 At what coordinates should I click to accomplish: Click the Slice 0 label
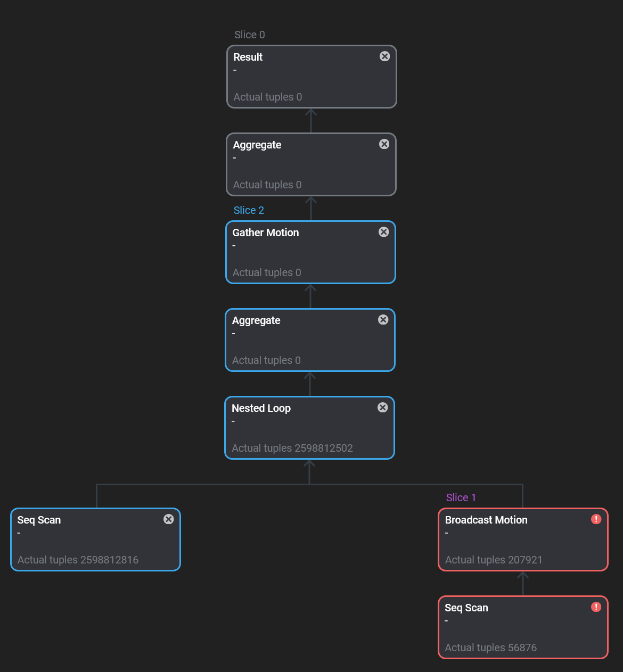click(249, 35)
